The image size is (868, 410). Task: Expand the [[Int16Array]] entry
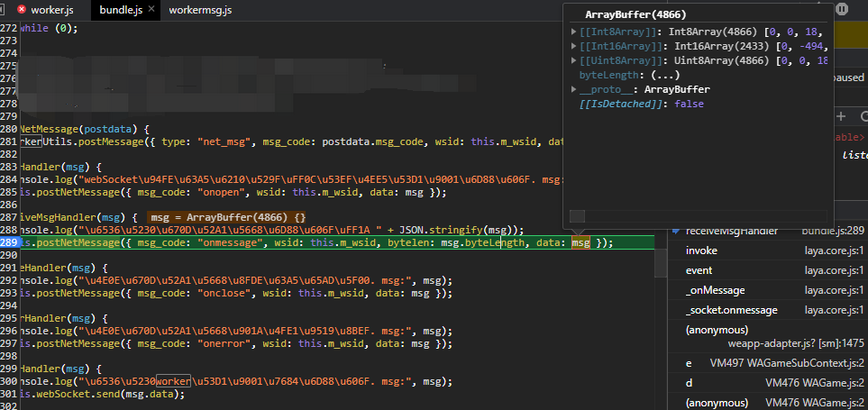(x=573, y=46)
